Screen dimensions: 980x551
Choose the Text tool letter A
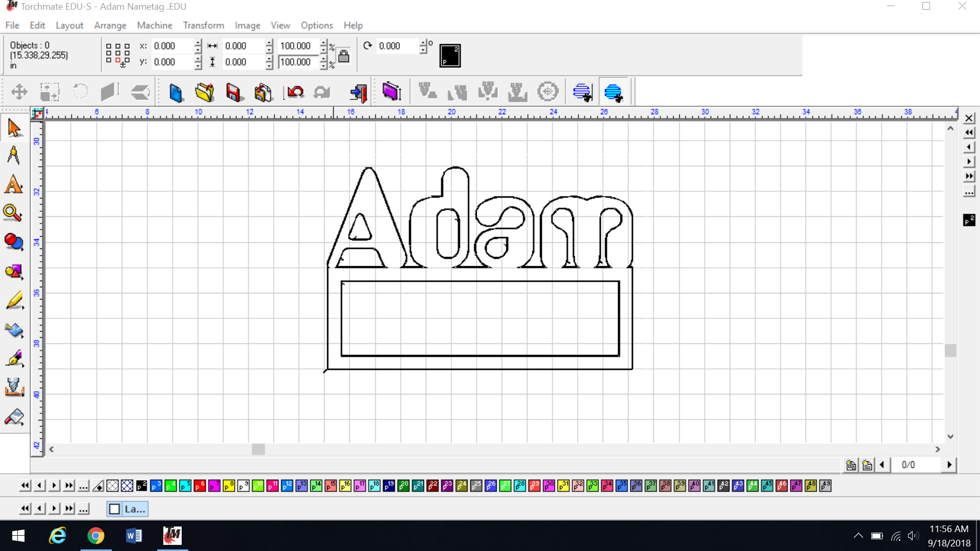[14, 185]
